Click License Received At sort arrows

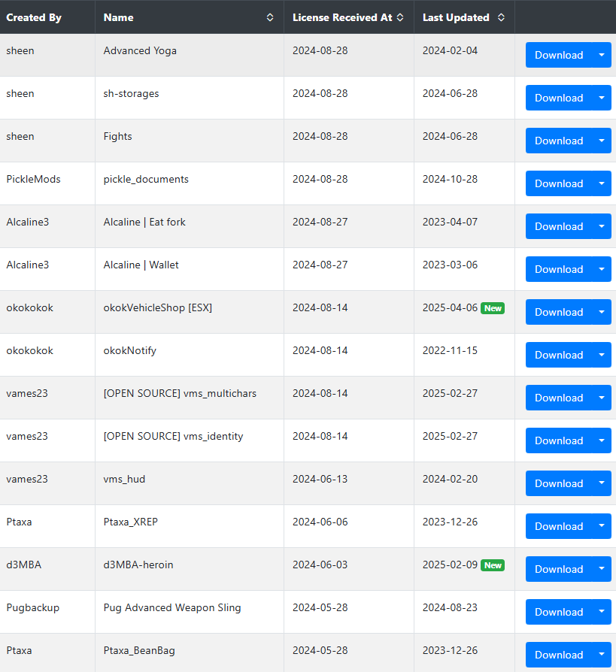(x=400, y=17)
